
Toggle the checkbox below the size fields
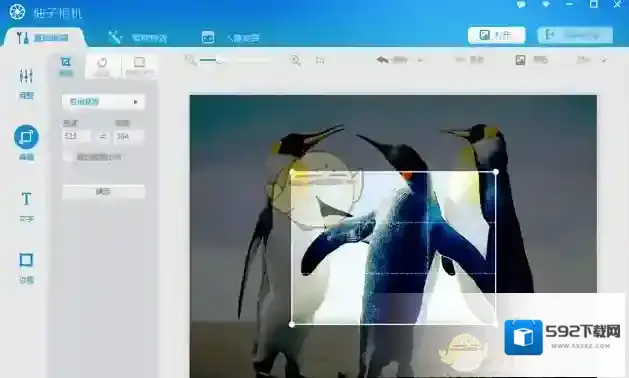[x=69, y=157]
